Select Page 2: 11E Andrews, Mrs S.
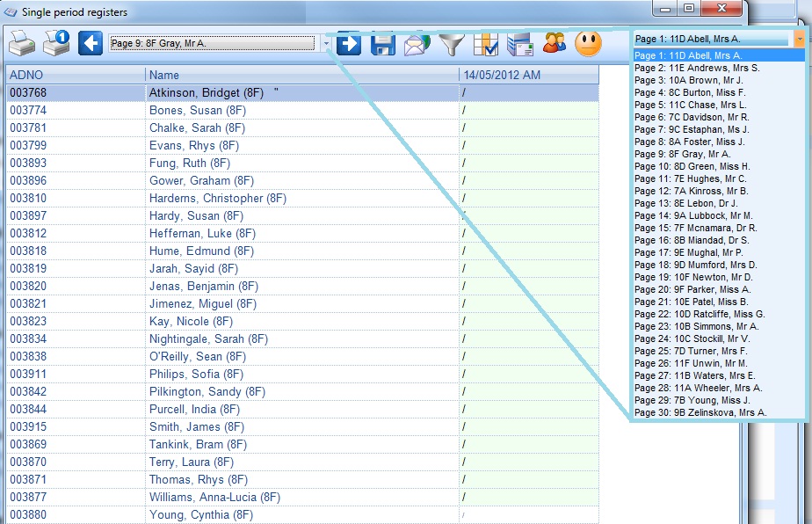The height and width of the screenshot is (524, 812). (719, 68)
